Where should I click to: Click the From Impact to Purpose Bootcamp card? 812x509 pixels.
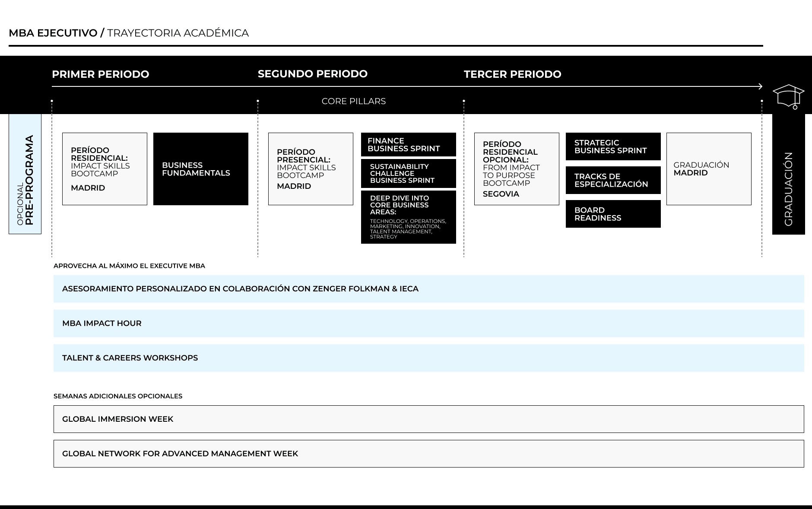(517, 169)
